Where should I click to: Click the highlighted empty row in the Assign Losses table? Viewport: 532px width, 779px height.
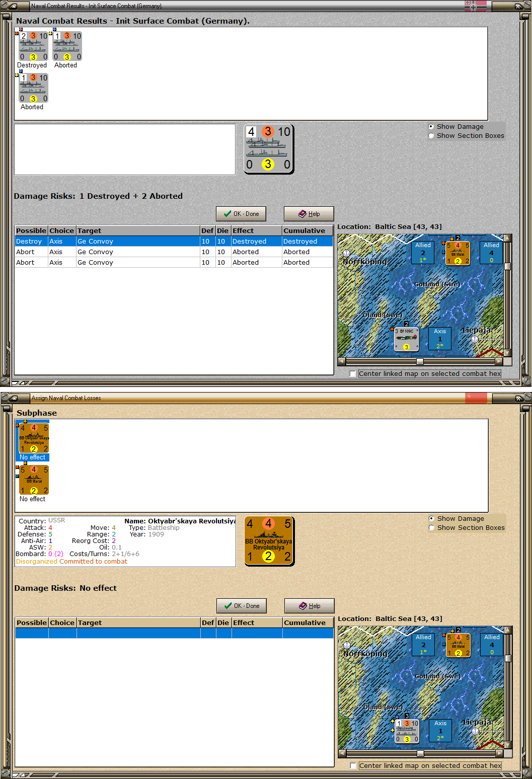(175, 634)
